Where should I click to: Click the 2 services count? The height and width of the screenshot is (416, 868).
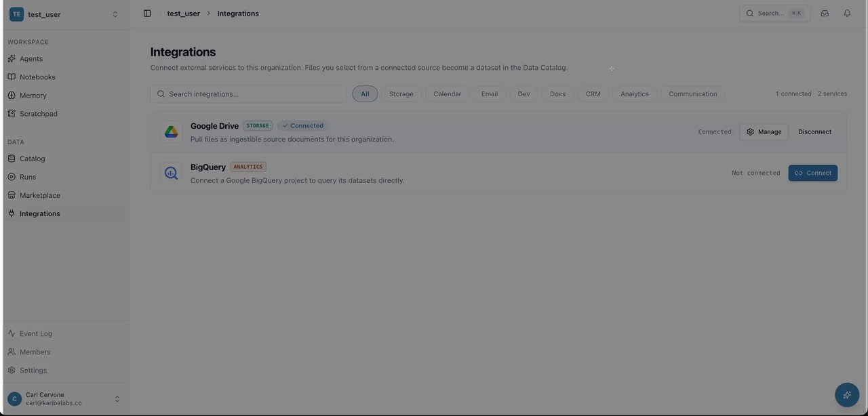832,94
